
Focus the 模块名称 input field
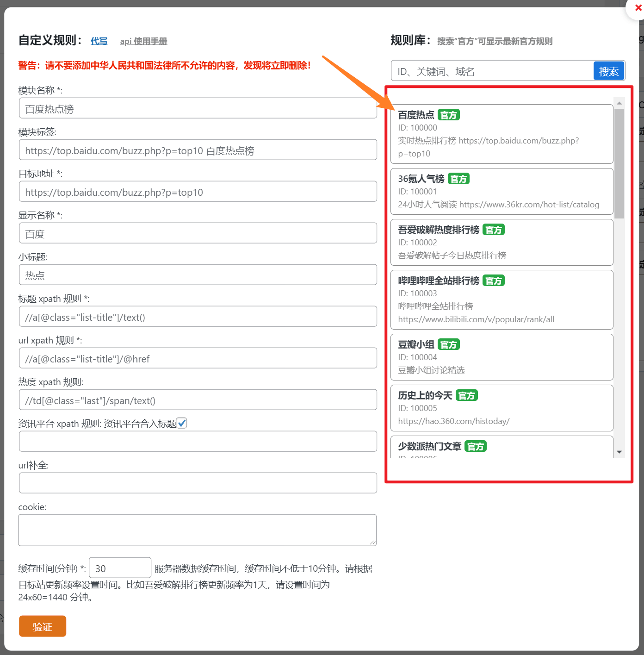click(198, 108)
